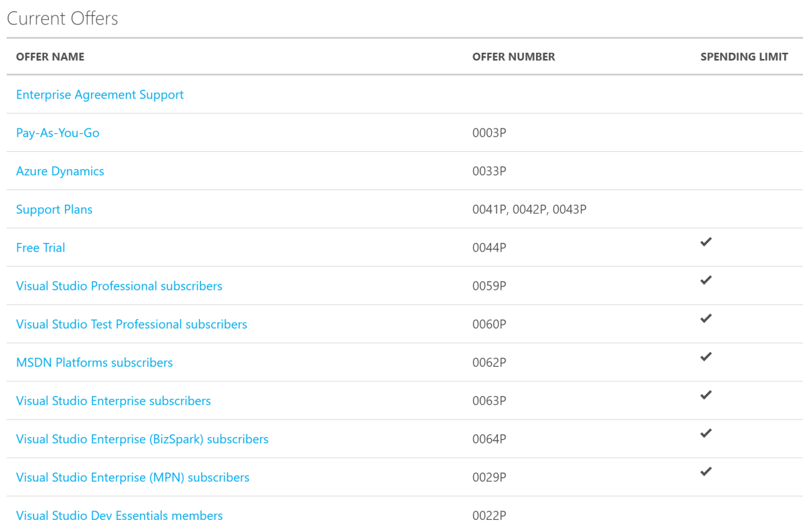Click the Offer Number column header

[513, 57]
